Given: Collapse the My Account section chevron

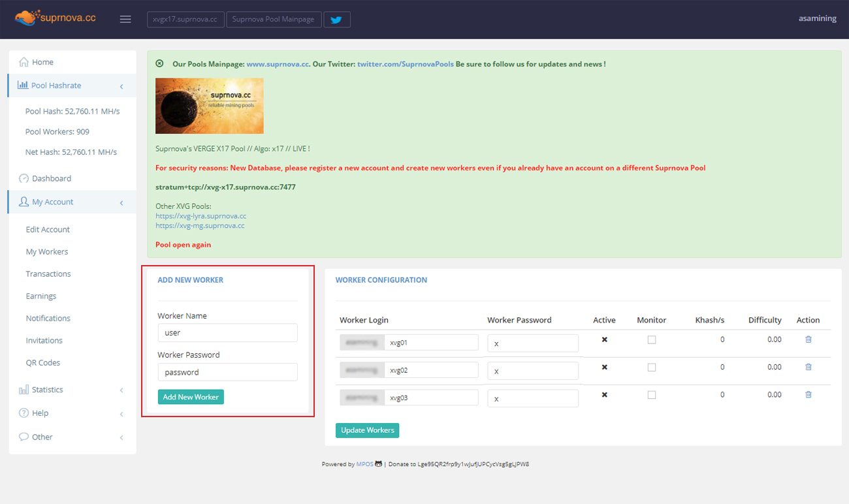Looking at the screenshot, I should 121,203.
